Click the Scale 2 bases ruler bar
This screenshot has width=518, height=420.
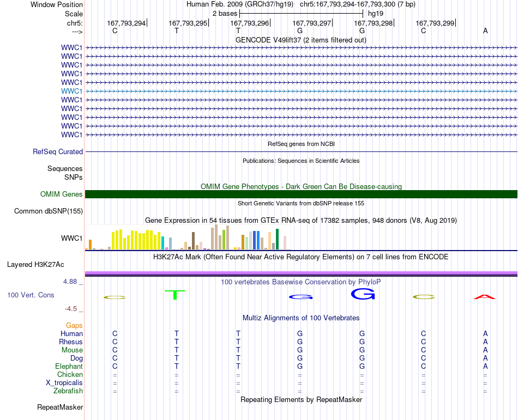click(302, 14)
